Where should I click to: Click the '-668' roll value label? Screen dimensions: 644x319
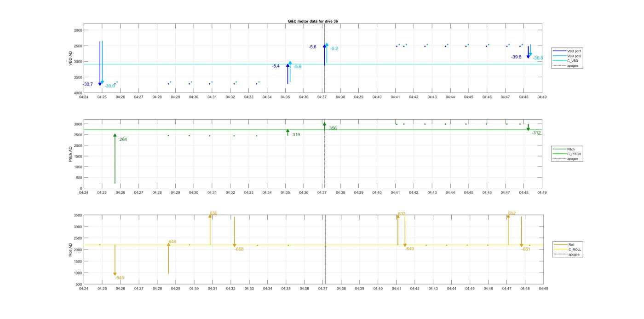tap(239, 249)
